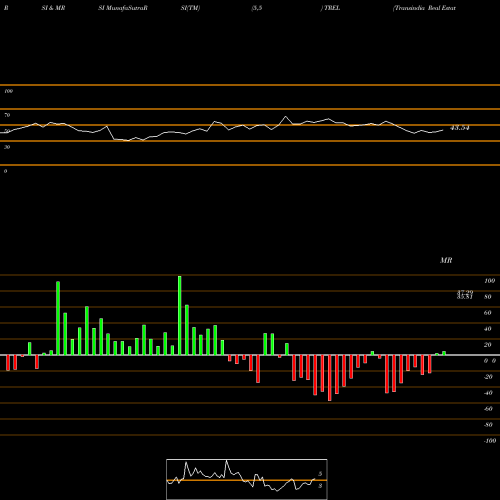Click the tallest green MR histogram bar
The image size is (500, 500).
[x=180, y=315]
